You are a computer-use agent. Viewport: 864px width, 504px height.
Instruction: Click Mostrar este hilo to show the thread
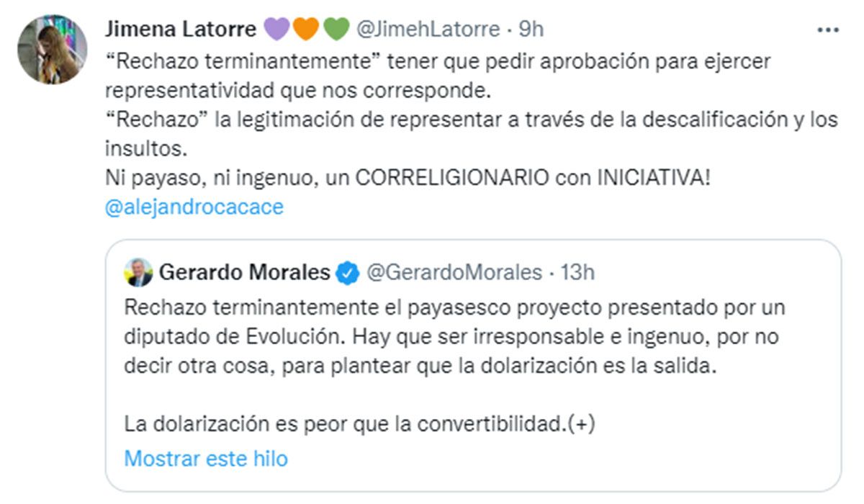pyautogui.click(x=206, y=459)
